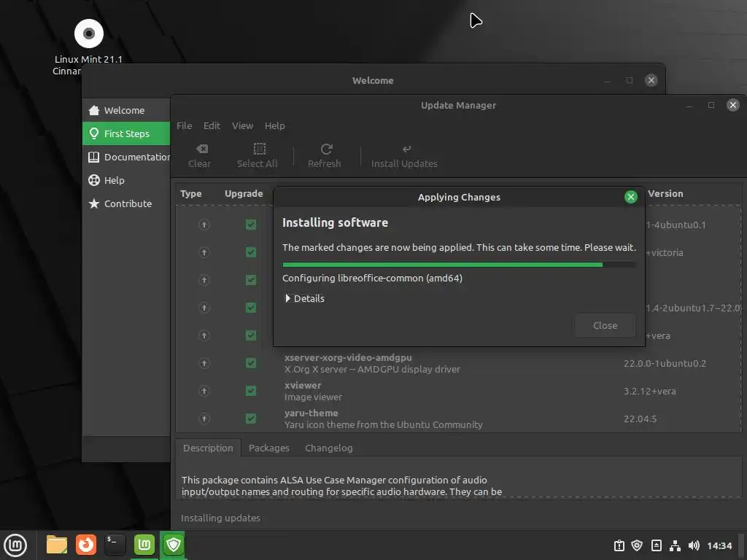Click version 22.04.5
The height and width of the screenshot is (560, 747).
click(x=640, y=419)
